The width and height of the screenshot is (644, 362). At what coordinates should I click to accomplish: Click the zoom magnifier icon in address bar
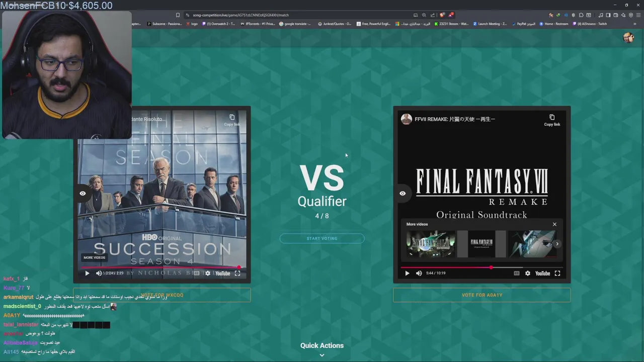point(424,15)
